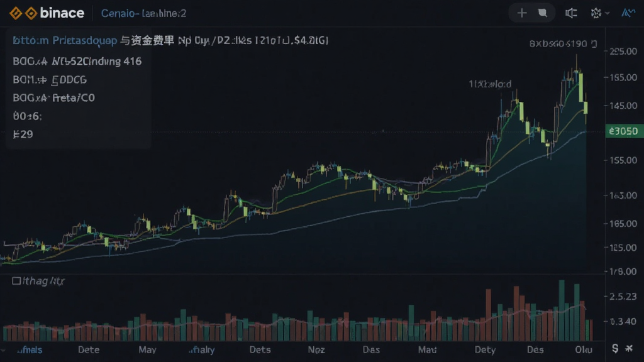This screenshot has height=362, width=644.
Task: Click the asterisk icon bottom right
Action: (629, 349)
